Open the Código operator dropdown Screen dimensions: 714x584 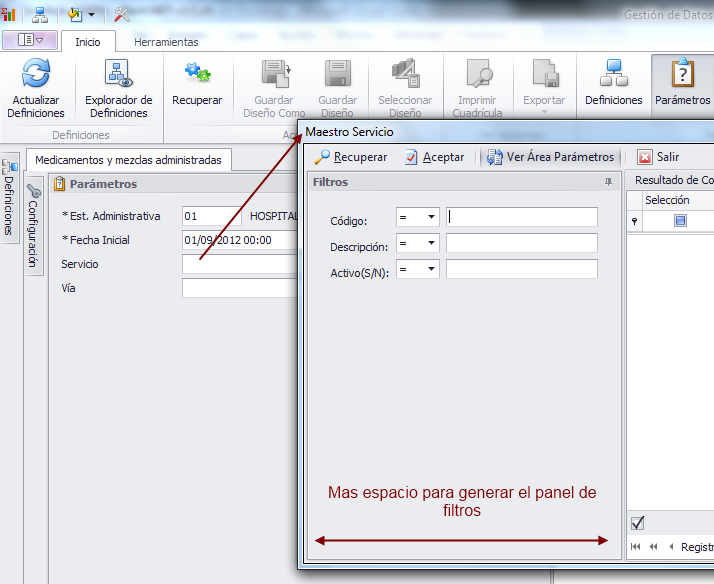432,218
